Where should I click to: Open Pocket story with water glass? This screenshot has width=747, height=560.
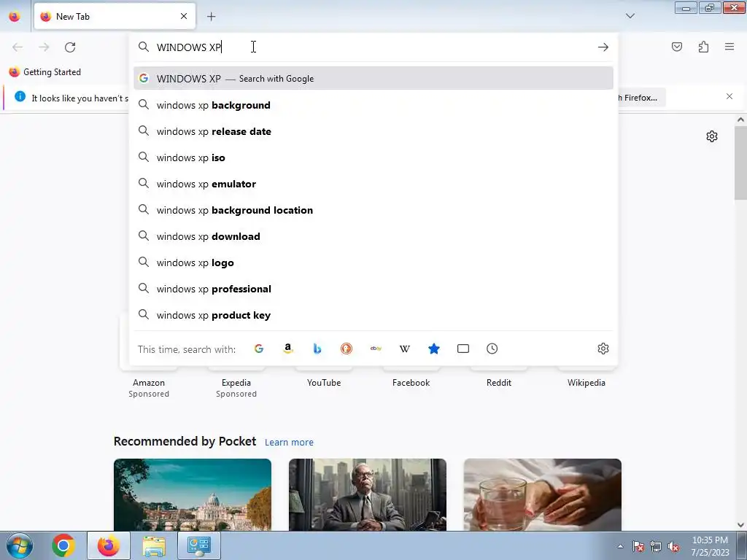point(542,494)
